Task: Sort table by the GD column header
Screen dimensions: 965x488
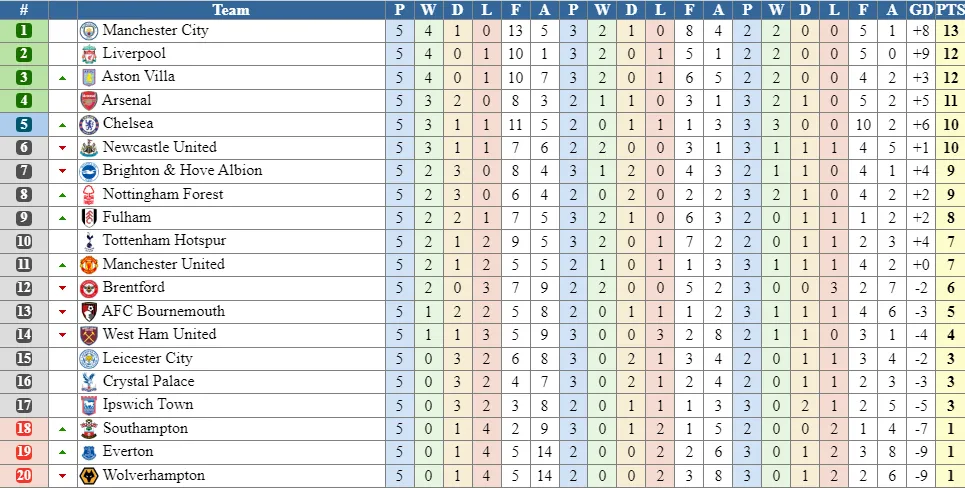Action: pos(921,10)
